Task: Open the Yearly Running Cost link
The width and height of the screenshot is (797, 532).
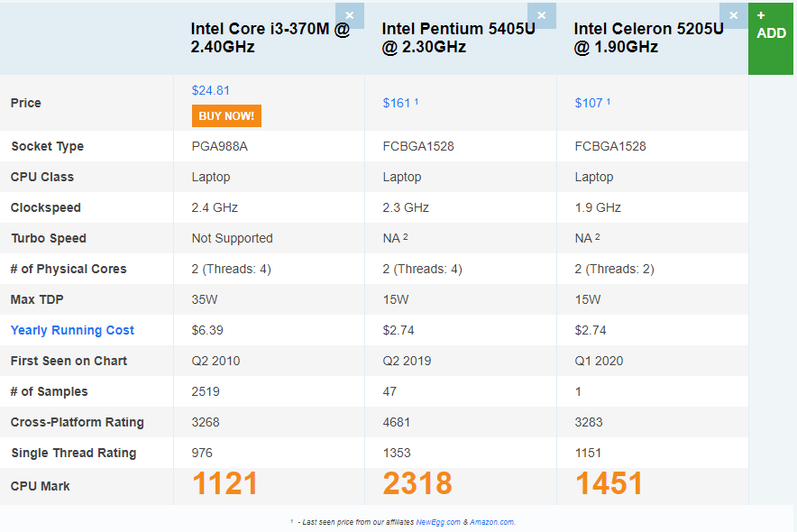Action: tap(72, 330)
